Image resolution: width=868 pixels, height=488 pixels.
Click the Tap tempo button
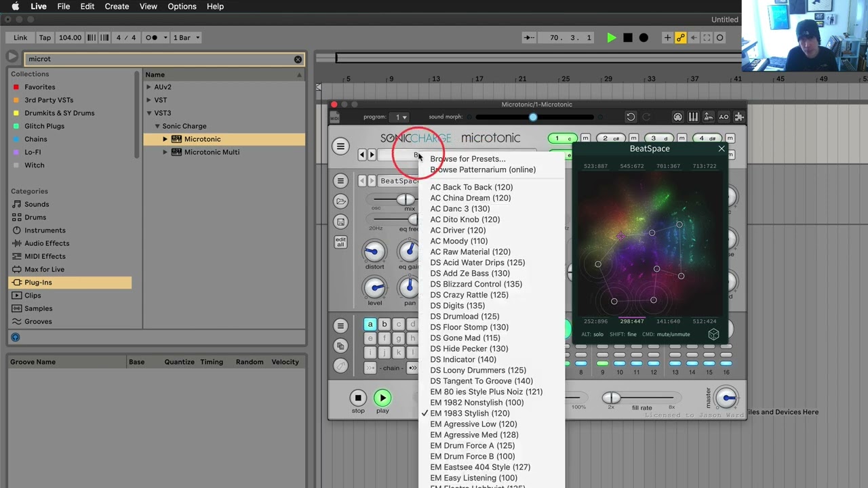[45, 38]
